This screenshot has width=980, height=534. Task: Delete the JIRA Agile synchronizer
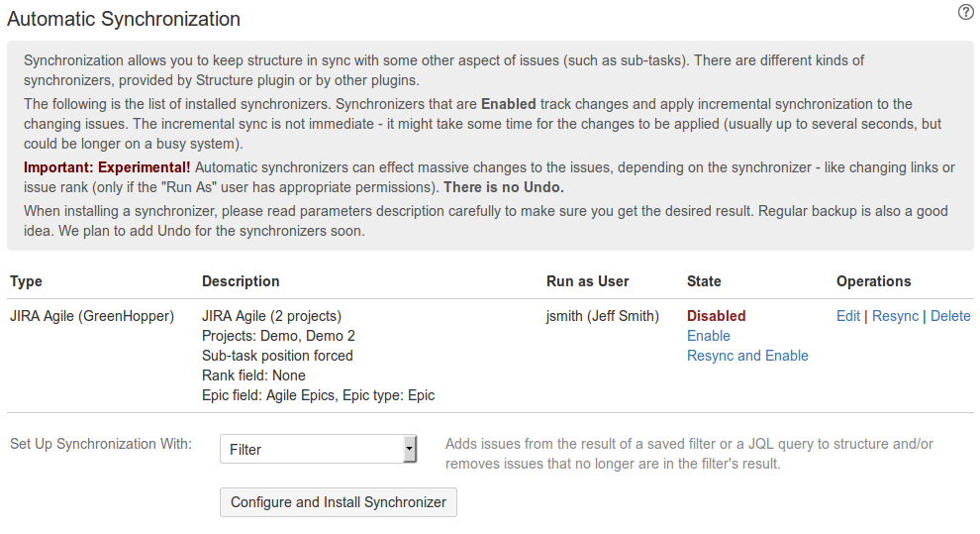coord(950,316)
